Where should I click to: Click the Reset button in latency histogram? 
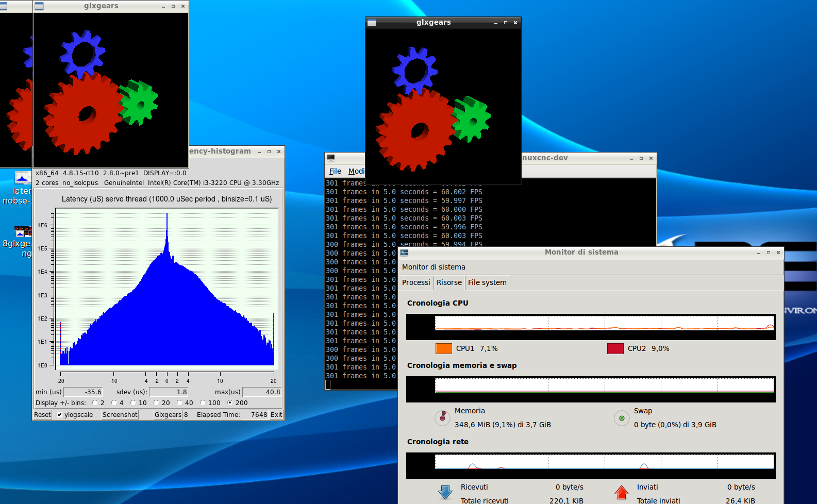tap(42, 415)
